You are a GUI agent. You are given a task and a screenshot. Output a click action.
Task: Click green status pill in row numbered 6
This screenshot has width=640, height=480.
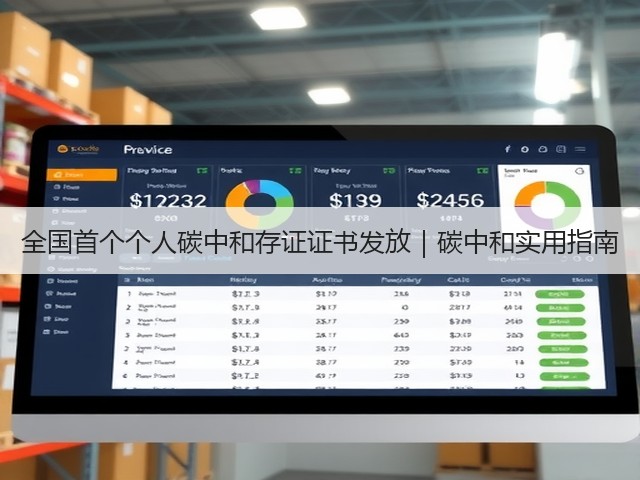pyautogui.click(x=564, y=376)
